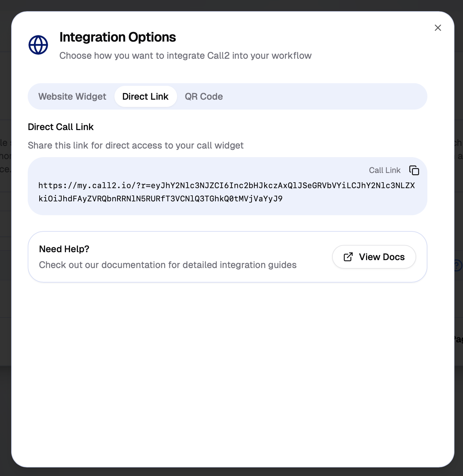Click the "Direct Call Link" section heading

61,127
